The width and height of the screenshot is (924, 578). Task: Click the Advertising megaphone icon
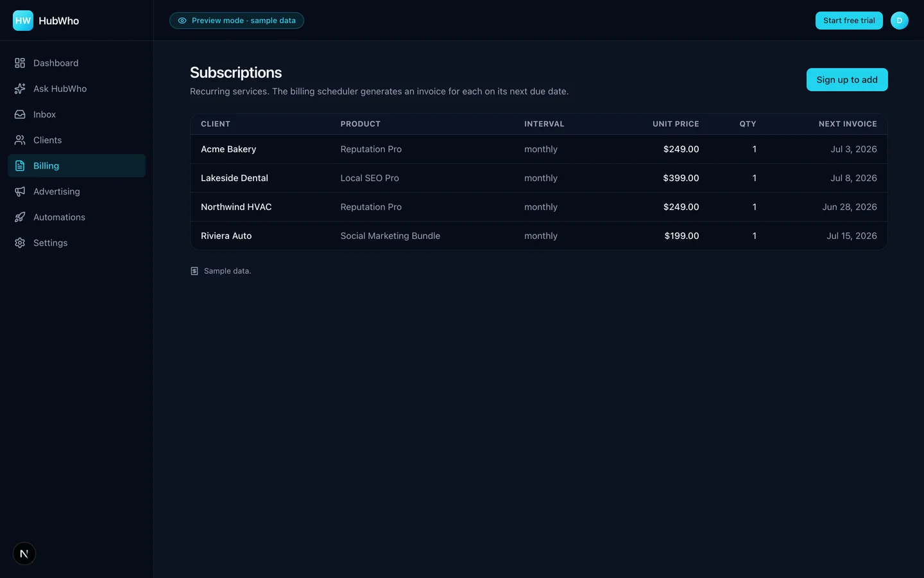20,191
